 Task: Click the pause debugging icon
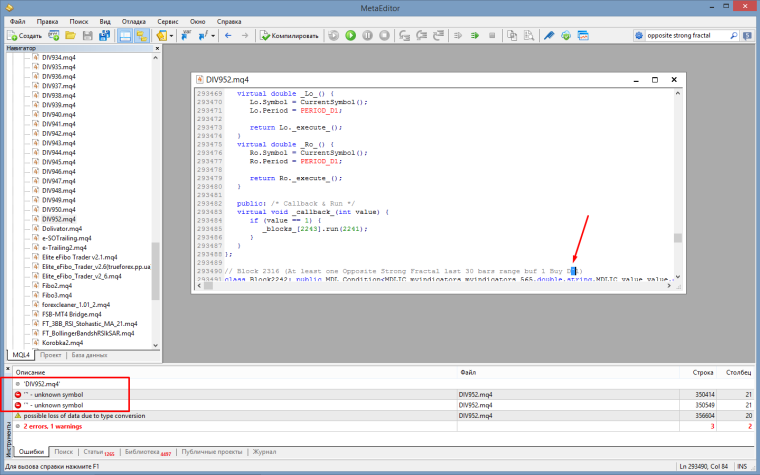click(x=367, y=35)
